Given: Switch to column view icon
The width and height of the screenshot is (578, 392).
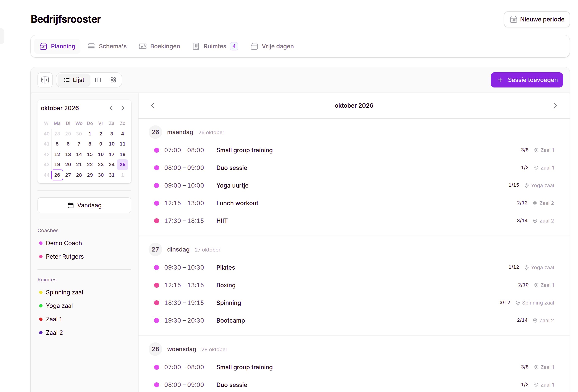Looking at the screenshot, I should [98, 80].
